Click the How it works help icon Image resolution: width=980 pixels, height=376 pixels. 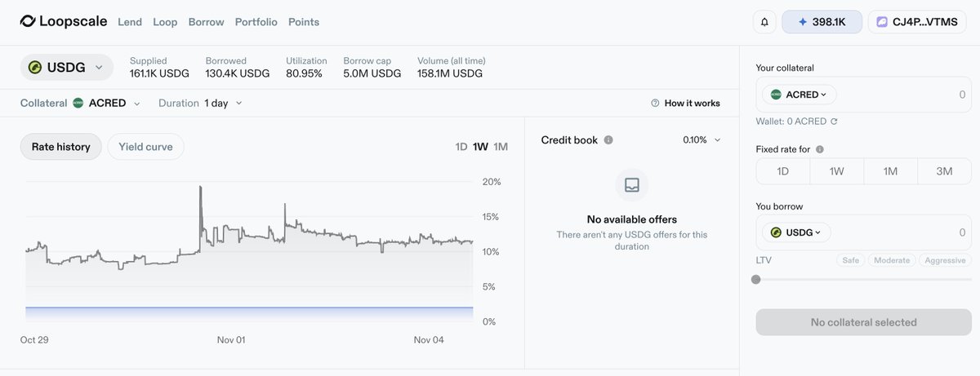point(655,103)
